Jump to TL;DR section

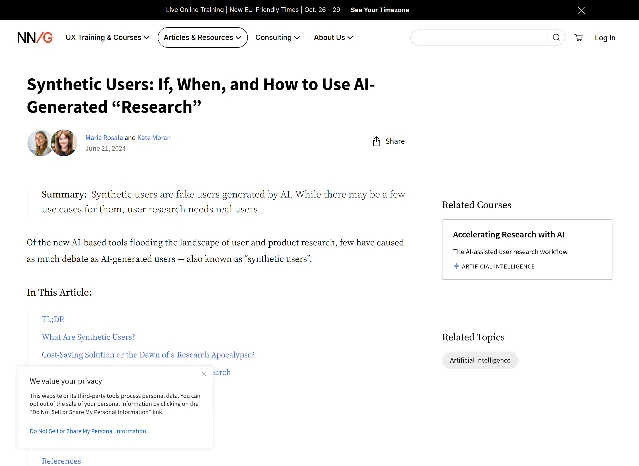tap(53, 319)
